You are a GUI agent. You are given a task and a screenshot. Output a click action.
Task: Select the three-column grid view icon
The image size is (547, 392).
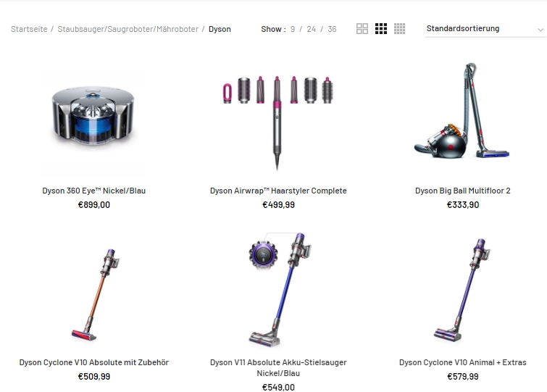click(381, 28)
